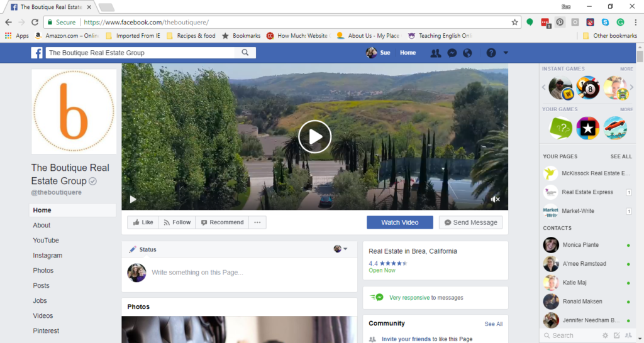Open Real Estate Express page
The image size is (644, 343).
click(587, 192)
